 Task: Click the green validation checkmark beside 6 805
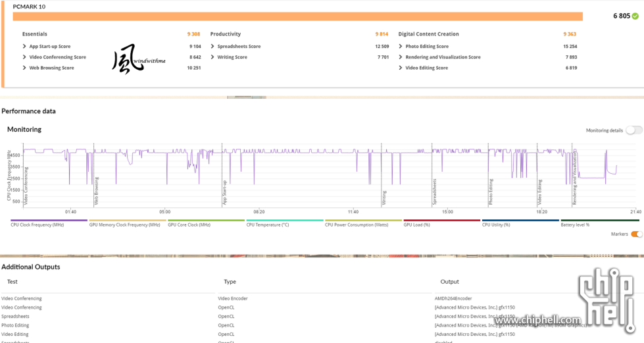tap(635, 16)
